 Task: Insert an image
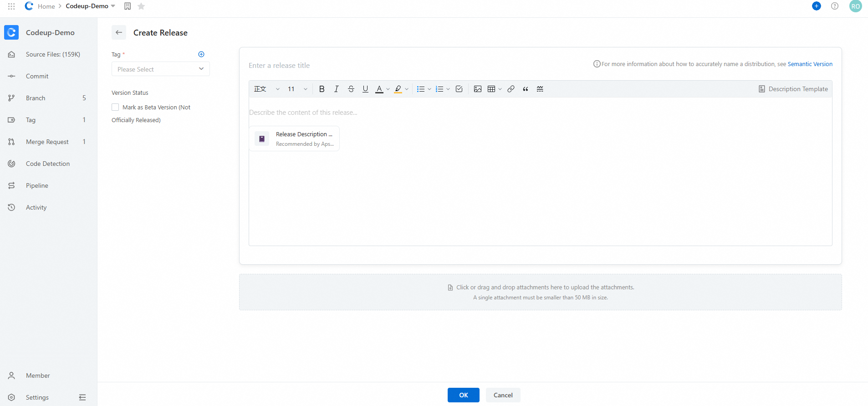pos(478,89)
